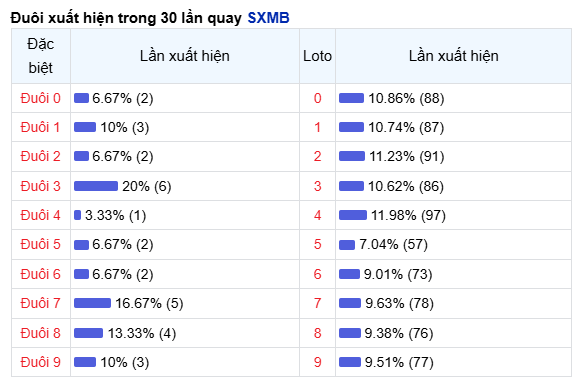Click the 11.23% (91) value text
The height and width of the screenshot is (381, 578).
point(407,157)
